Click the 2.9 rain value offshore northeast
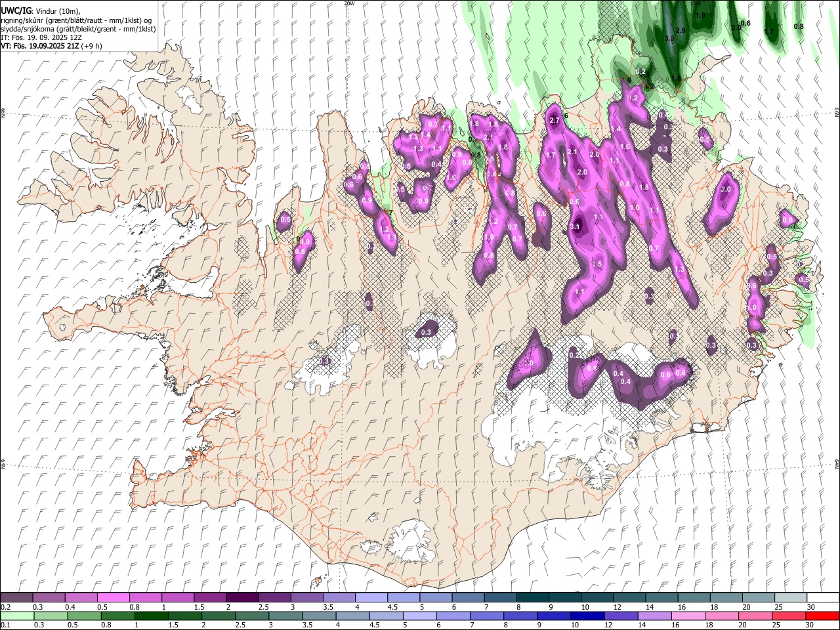840x630 pixels. coord(681,30)
